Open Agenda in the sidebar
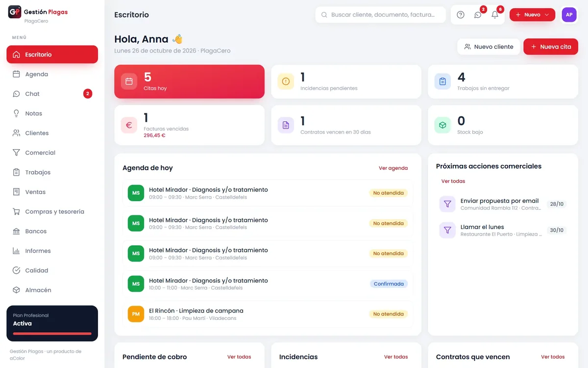Image resolution: width=588 pixels, height=368 pixels. pyautogui.click(x=52, y=74)
